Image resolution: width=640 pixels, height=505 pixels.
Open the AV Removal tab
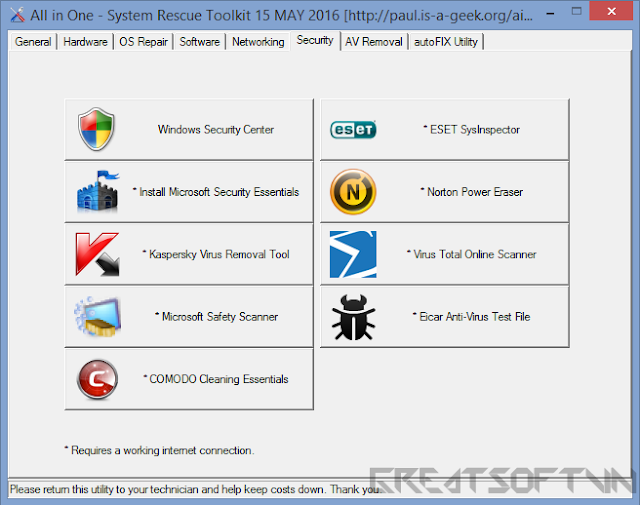pos(374,42)
